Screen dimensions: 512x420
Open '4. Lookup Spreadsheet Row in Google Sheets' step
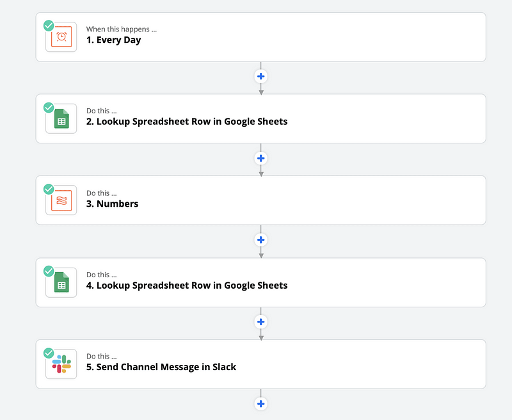[260, 282]
